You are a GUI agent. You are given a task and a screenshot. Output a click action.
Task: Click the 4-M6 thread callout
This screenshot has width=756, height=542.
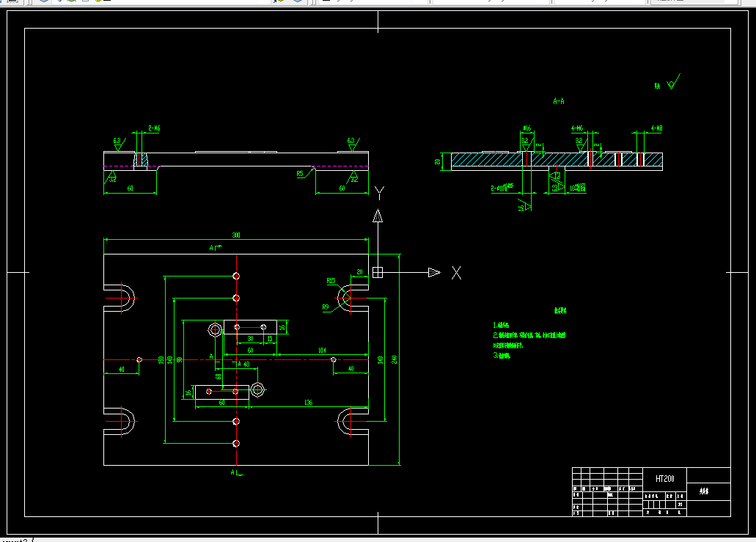577,128
